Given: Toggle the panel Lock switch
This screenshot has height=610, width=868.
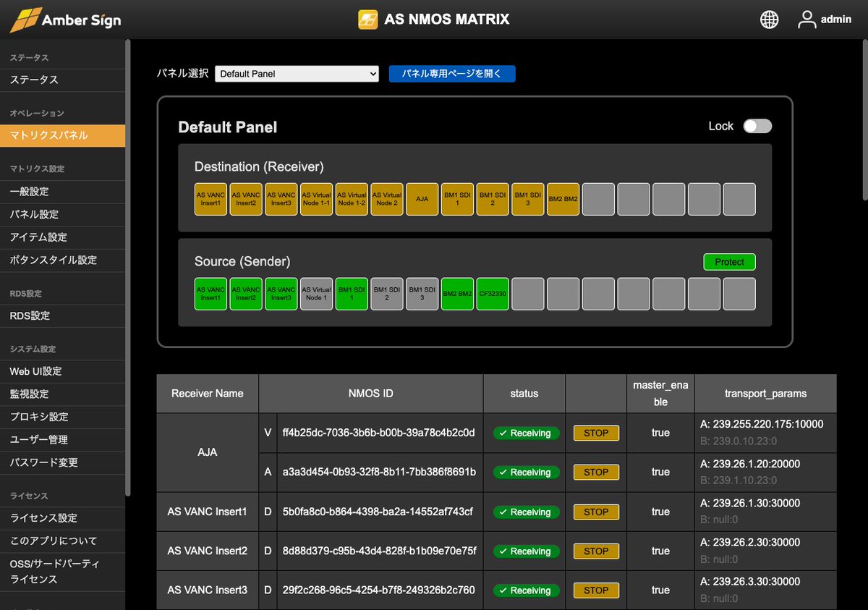Looking at the screenshot, I should (757, 126).
